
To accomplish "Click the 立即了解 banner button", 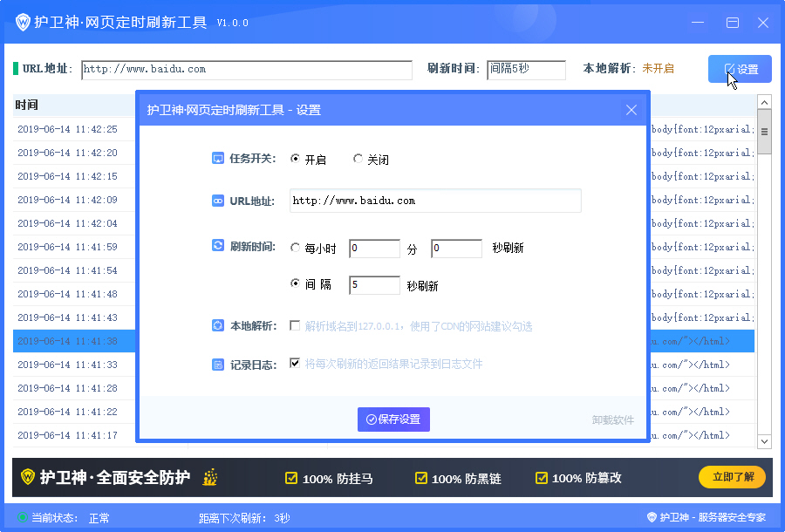I will (x=733, y=477).
